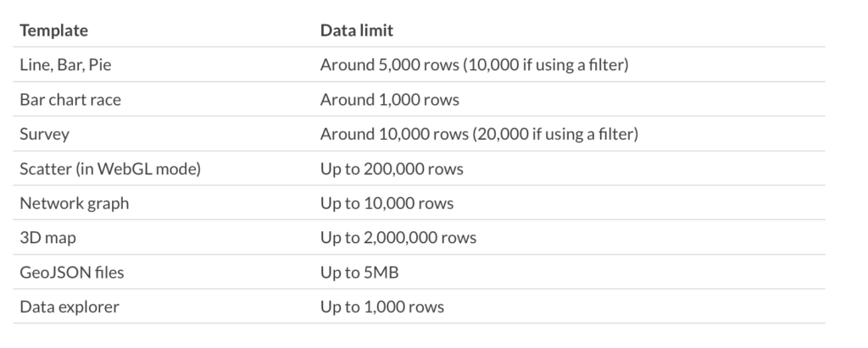Click the Network graph cell
868x348 pixels.
(x=75, y=203)
